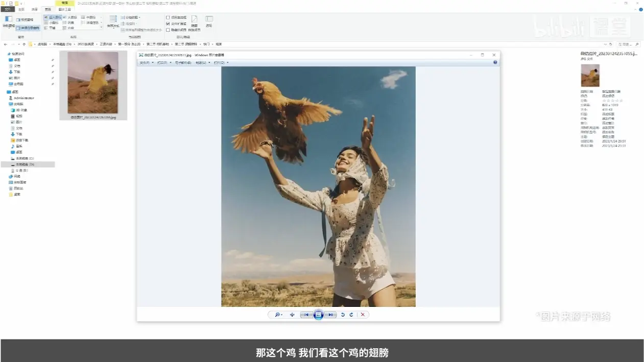Switch to the 主页 ribbon tab
644x362 pixels.
pos(21,9)
